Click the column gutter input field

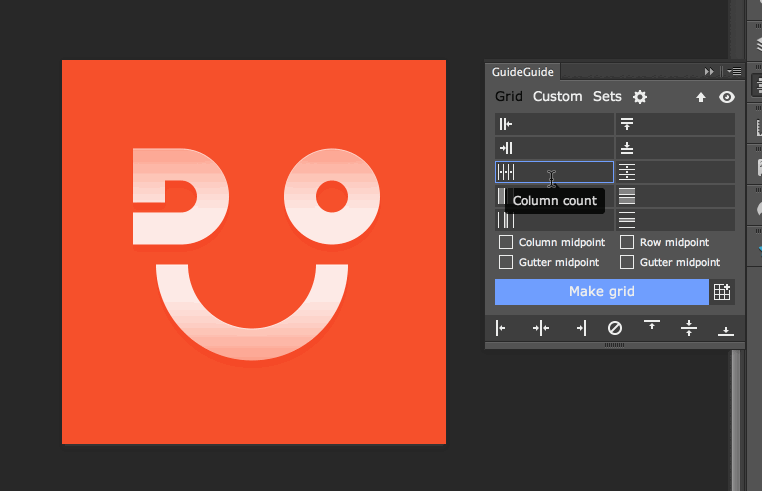[x=554, y=220]
